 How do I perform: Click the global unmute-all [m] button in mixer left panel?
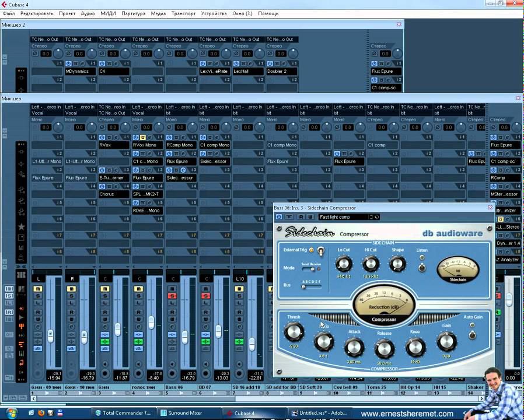[9, 288]
